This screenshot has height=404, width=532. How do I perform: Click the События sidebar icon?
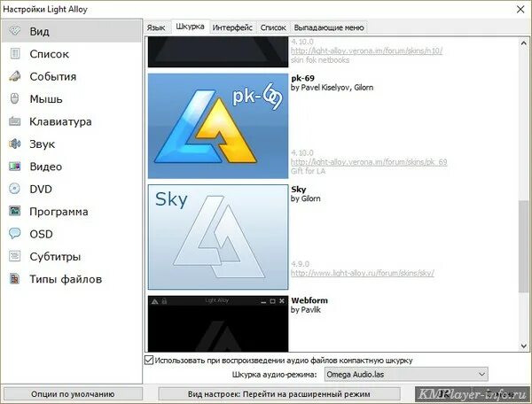coord(14,76)
